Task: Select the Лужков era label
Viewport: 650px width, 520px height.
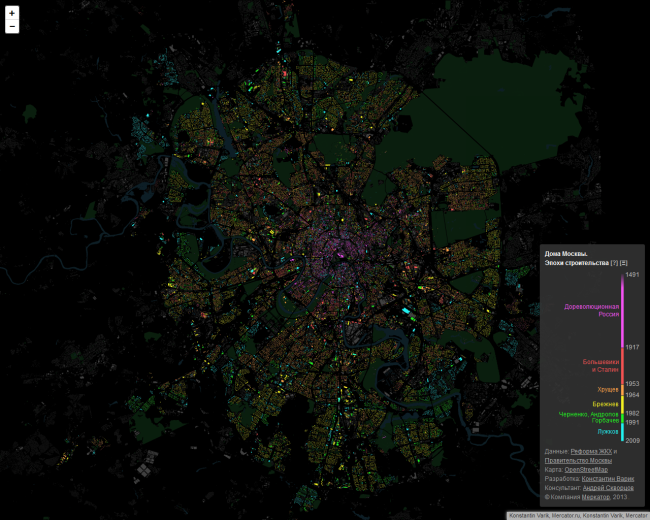Action: click(608, 431)
